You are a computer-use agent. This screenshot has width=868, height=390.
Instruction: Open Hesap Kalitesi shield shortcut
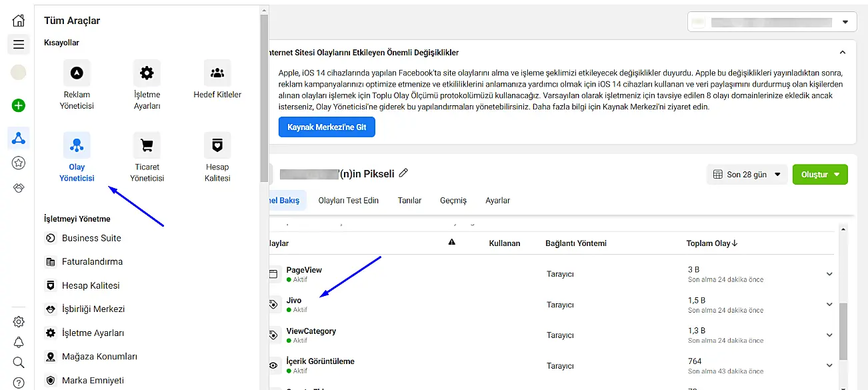(217, 145)
